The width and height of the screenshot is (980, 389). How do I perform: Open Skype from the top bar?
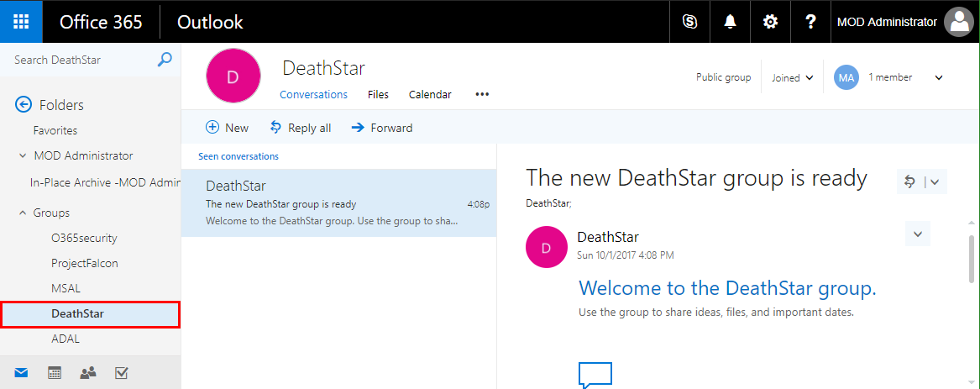coord(689,22)
